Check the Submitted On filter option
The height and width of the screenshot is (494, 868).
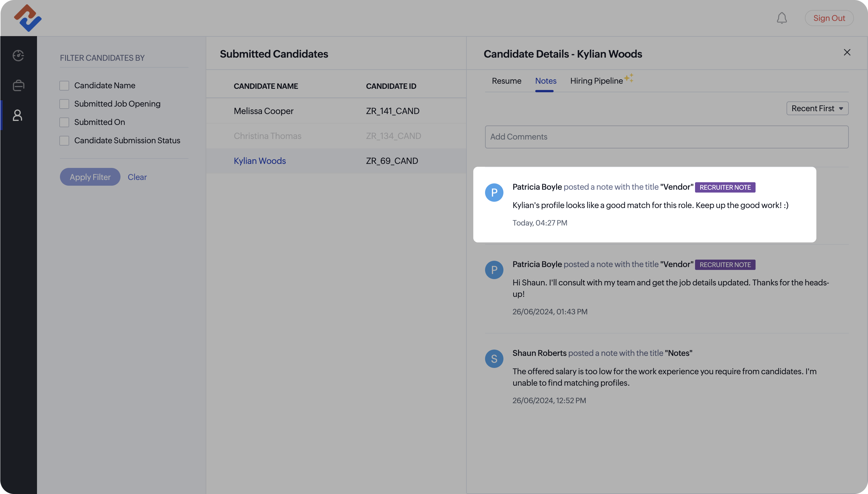point(64,122)
